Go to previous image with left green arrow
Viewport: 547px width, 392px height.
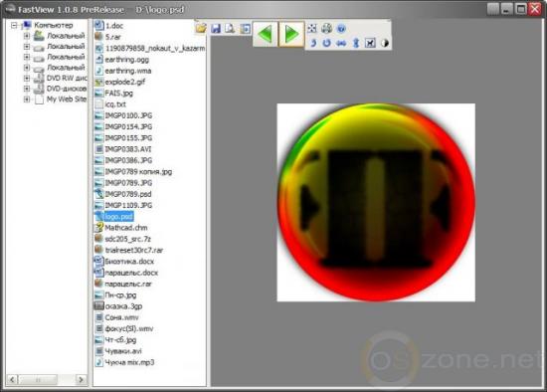(x=266, y=34)
